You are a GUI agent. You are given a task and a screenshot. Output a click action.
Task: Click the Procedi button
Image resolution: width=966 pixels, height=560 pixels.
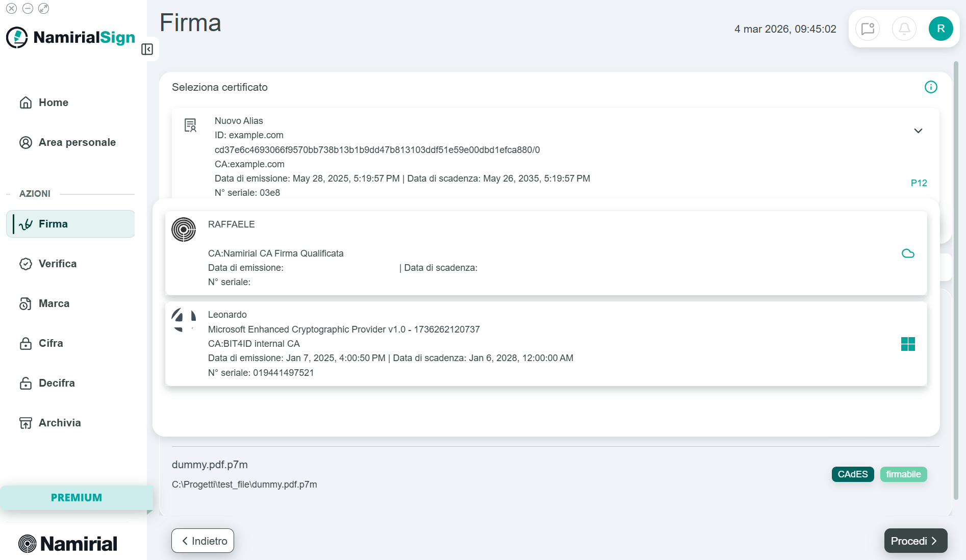[x=916, y=541]
